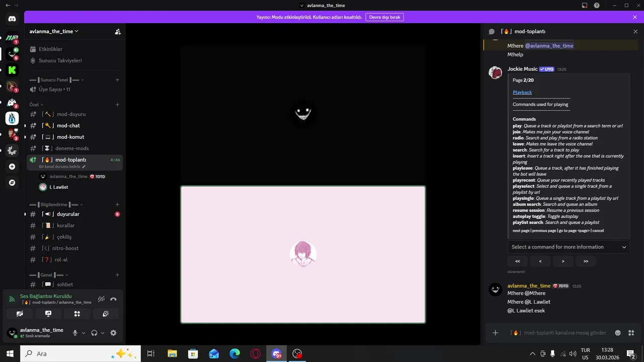
Task: Open user settings gear icon
Action: click(113, 333)
